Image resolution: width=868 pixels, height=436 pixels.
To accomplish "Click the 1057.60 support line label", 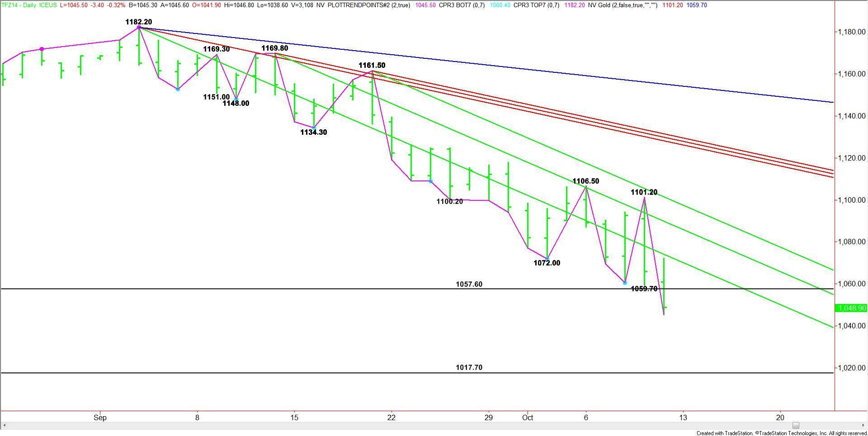I will coord(469,284).
